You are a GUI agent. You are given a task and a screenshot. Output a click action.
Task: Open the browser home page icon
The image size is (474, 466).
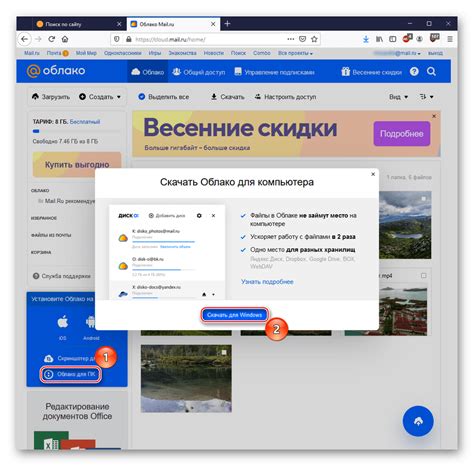[x=65, y=39]
